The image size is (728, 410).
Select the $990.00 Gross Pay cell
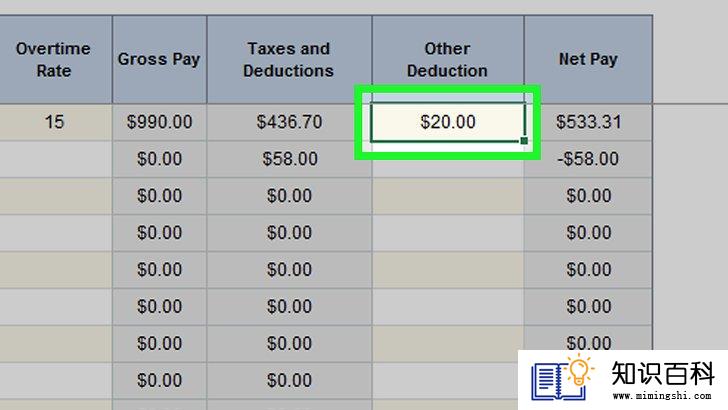[159, 122]
